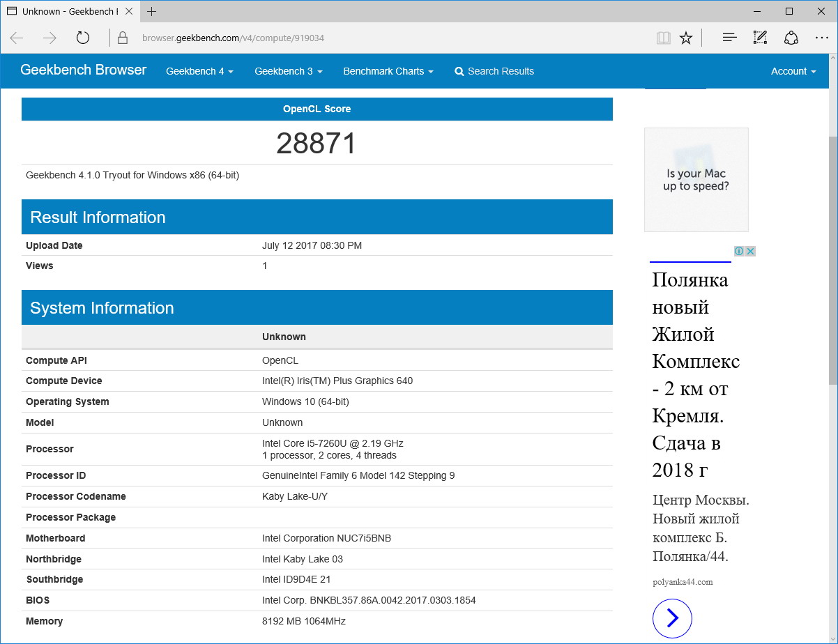Viewport: 838px width, 644px height.
Task: Open Reading view book icon
Action: coord(663,38)
